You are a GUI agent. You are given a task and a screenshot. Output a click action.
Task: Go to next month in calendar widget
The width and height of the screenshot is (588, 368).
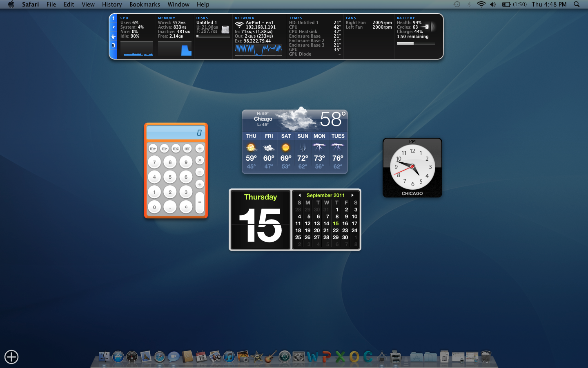tap(352, 195)
